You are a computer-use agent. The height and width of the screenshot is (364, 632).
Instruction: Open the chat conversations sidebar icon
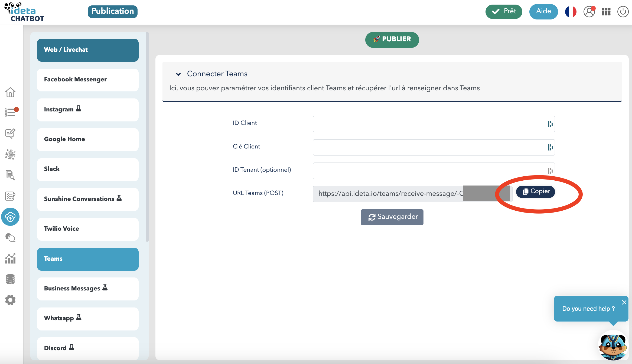coord(10,237)
